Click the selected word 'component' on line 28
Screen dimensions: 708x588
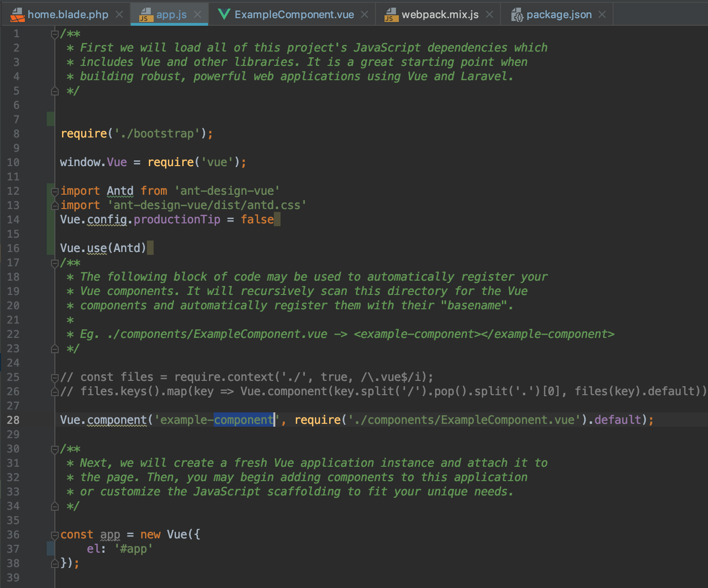[x=244, y=420]
